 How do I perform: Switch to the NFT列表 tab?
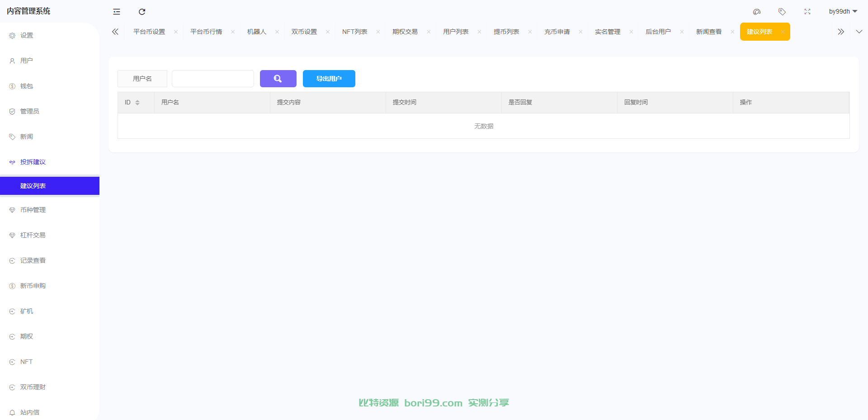pyautogui.click(x=355, y=32)
